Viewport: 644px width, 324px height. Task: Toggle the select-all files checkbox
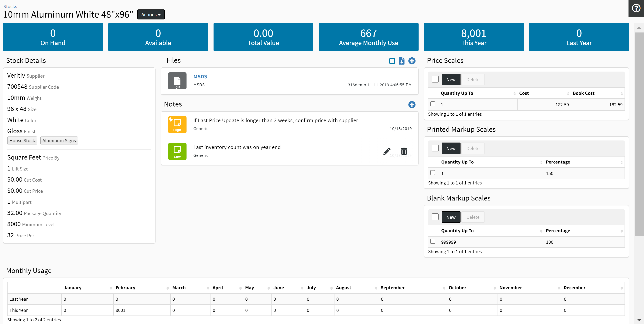pos(392,61)
